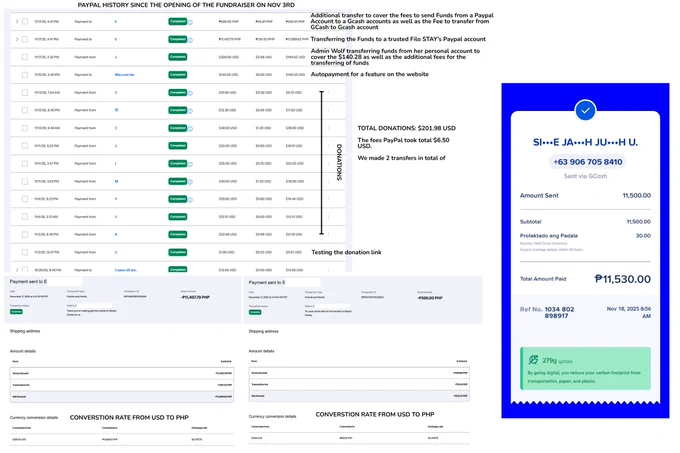The image size is (680, 453).
Task: Click the 'Sent via GCash' label
Action: coord(585,176)
